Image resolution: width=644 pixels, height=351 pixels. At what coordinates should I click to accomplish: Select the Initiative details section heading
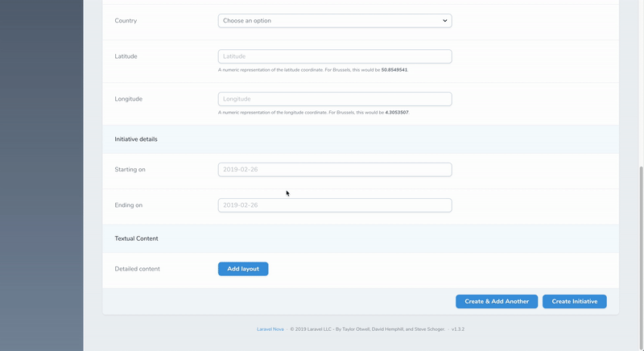pyautogui.click(x=136, y=139)
